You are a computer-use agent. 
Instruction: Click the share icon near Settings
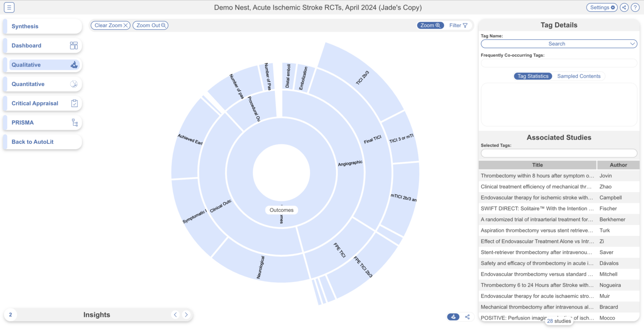[x=624, y=7]
